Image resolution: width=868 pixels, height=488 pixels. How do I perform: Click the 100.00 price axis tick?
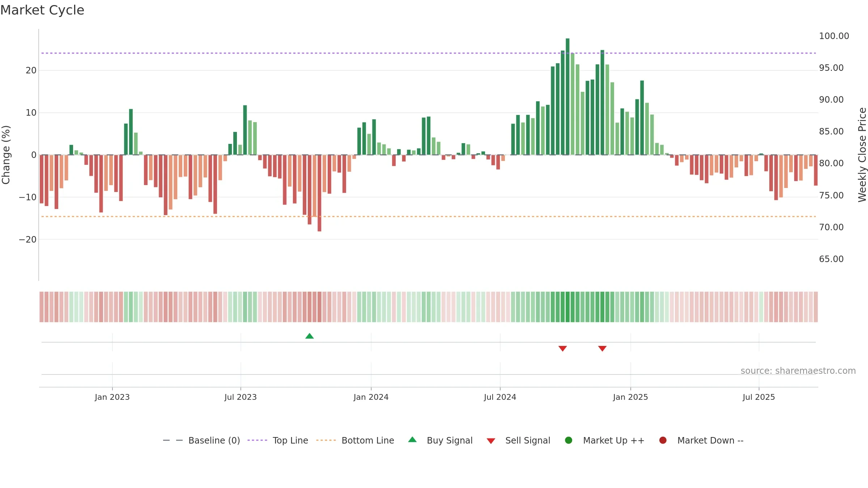834,36
